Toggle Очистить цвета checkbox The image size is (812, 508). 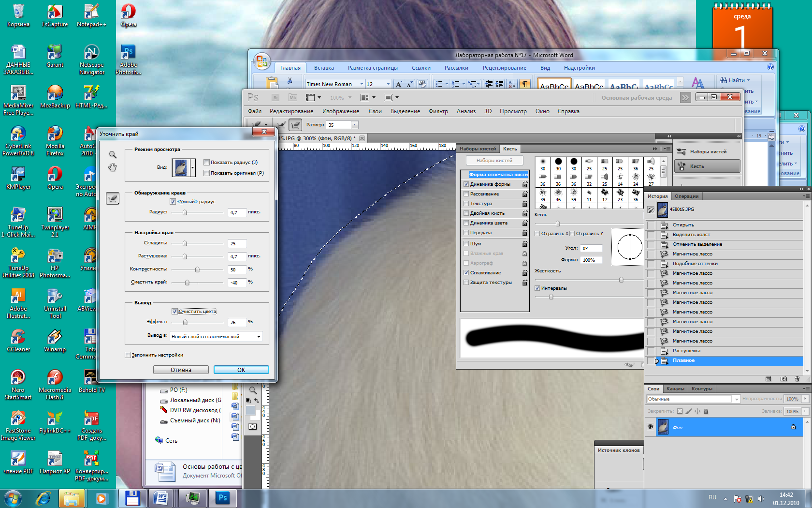click(174, 312)
